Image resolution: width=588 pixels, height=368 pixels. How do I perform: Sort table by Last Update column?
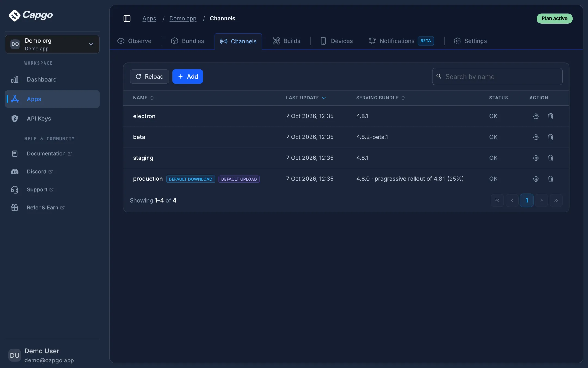tap(306, 98)
